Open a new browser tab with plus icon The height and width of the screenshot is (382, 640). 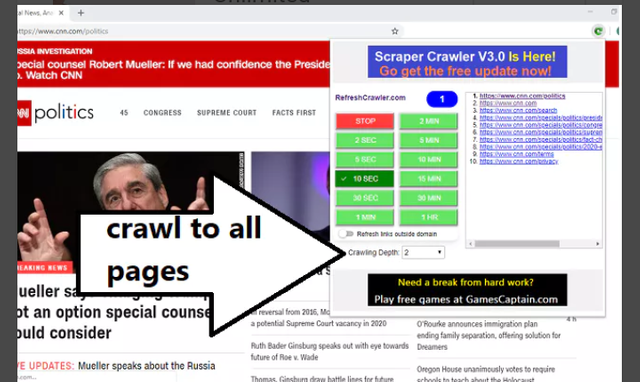click(x=81, y=13)
